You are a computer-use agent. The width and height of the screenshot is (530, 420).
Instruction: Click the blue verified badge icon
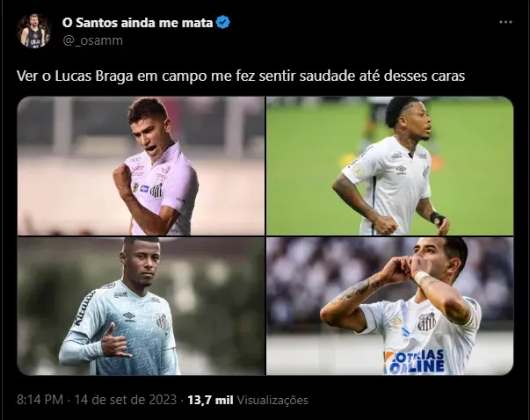(x=222, y=23)
